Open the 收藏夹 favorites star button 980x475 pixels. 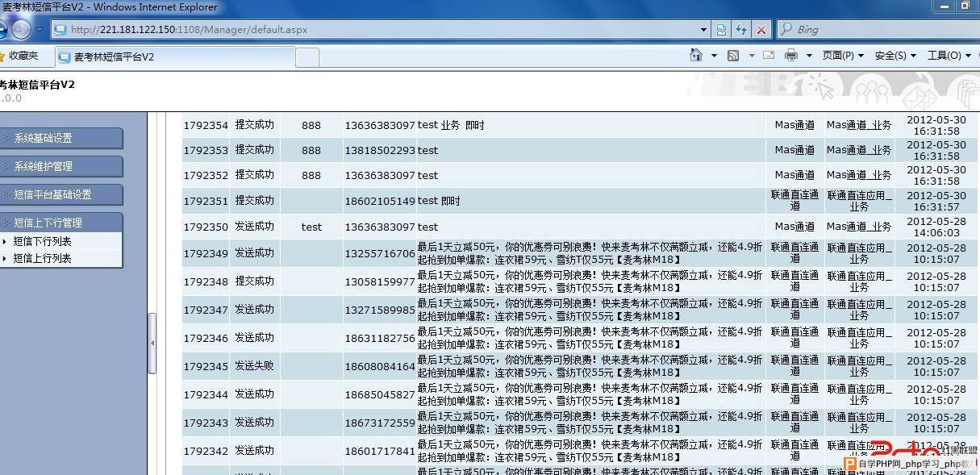(19, 56)
